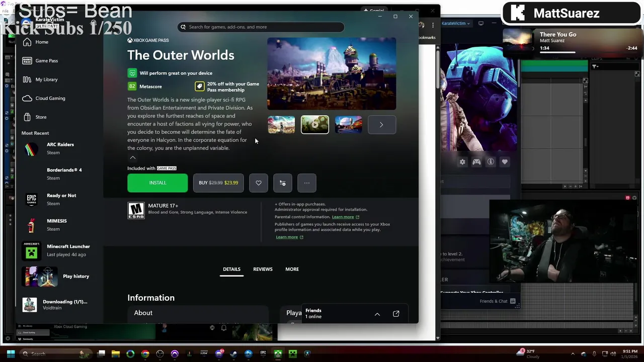The image size is (644, 362).
Task: Buy the game for $23.99
Action: pos(218,183)
